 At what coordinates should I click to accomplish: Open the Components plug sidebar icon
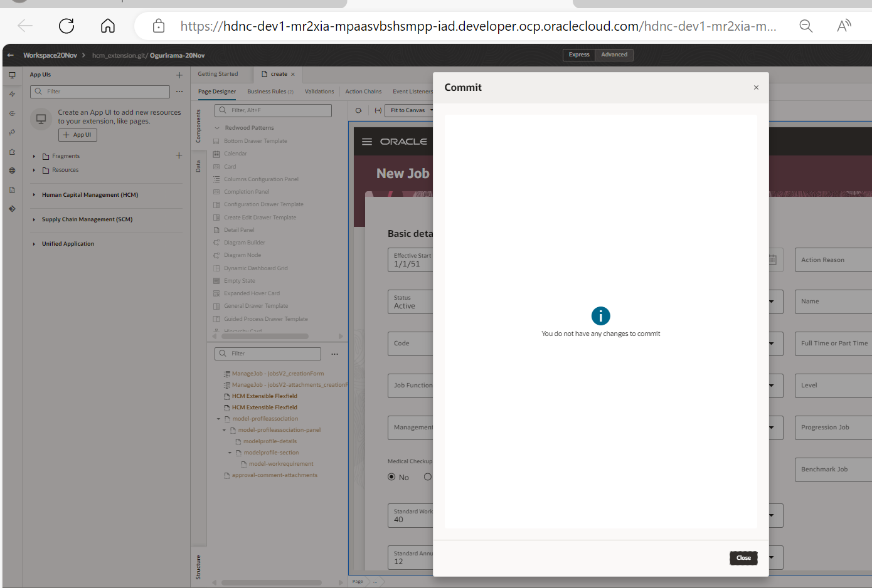click(12, 132)
